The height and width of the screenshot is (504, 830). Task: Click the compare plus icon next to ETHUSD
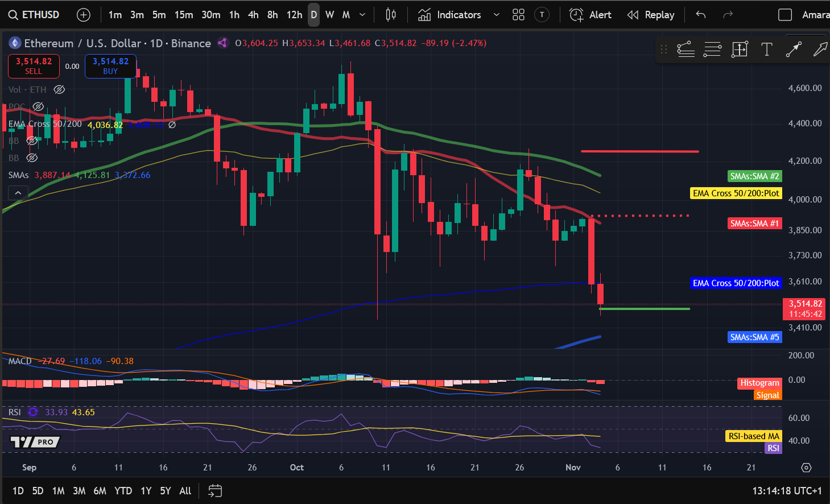pyautogui.click(x=83, y=14)
